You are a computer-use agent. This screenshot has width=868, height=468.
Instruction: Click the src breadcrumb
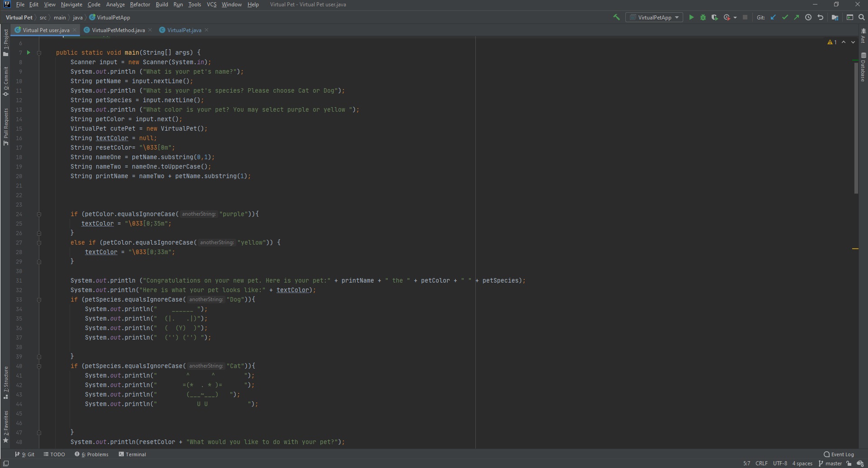pos(43,17)
